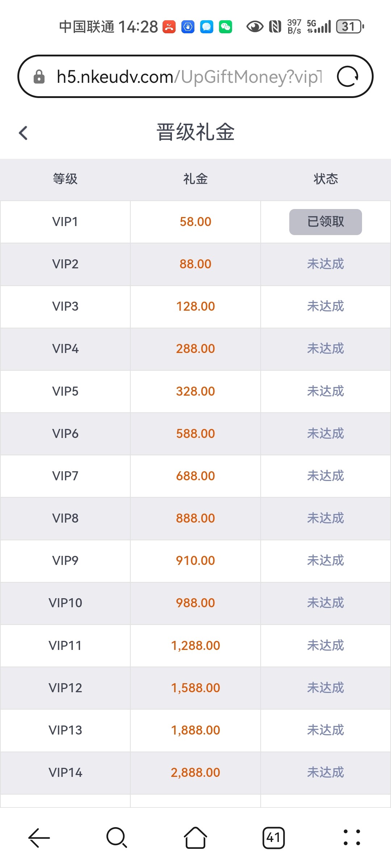Tap the 礼金 column header
This screenshot has width=391, height=868.
click(195, 179)
